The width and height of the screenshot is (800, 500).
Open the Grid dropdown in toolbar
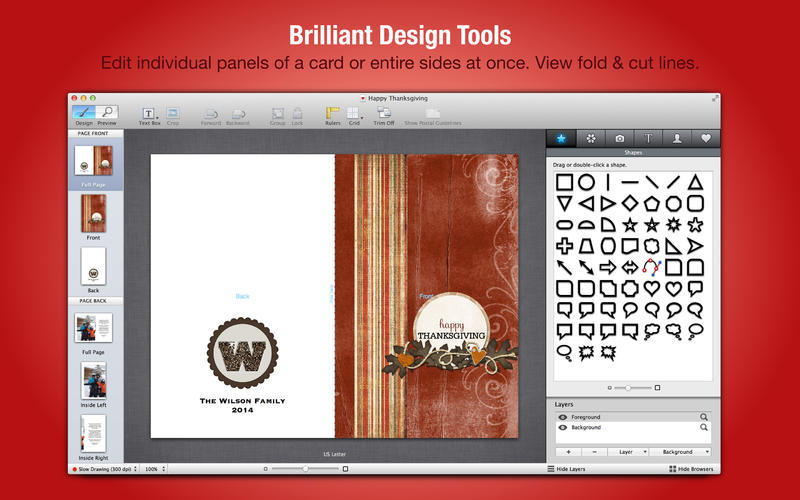pyautogui.click(x=355, y=113)
